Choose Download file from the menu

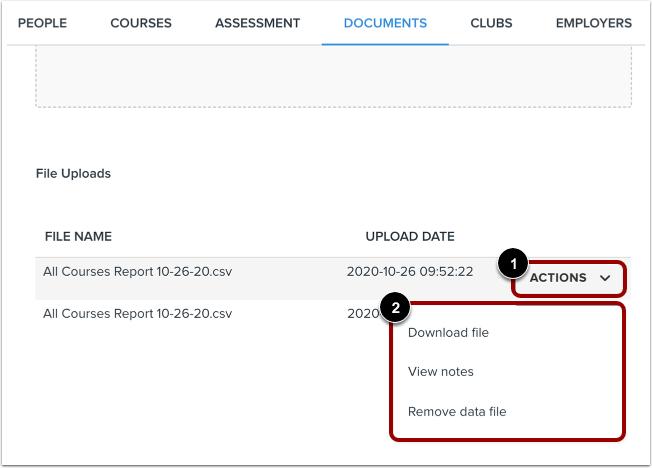pyautogui.click(x=448, y=332)
